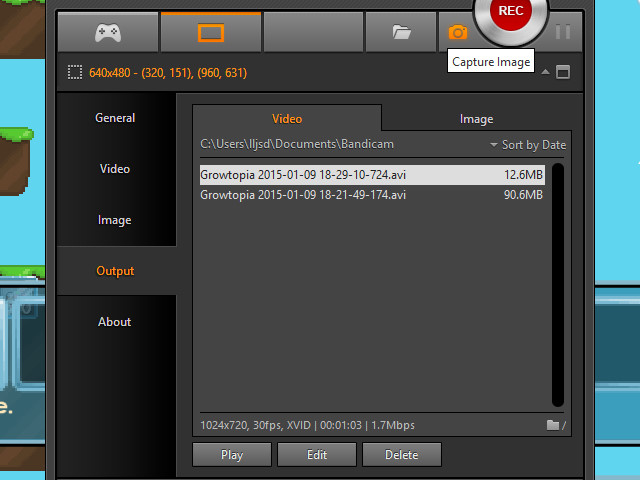This screenshot has width=640, height=480.
Task: Switch to game recording mode gamepad icon
Action: point(108,32)
